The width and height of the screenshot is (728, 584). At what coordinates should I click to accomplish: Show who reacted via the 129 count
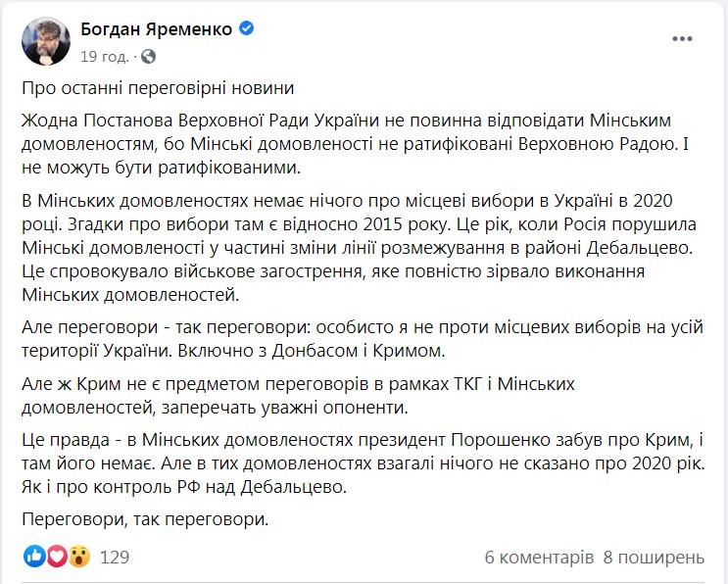(115, 558)
